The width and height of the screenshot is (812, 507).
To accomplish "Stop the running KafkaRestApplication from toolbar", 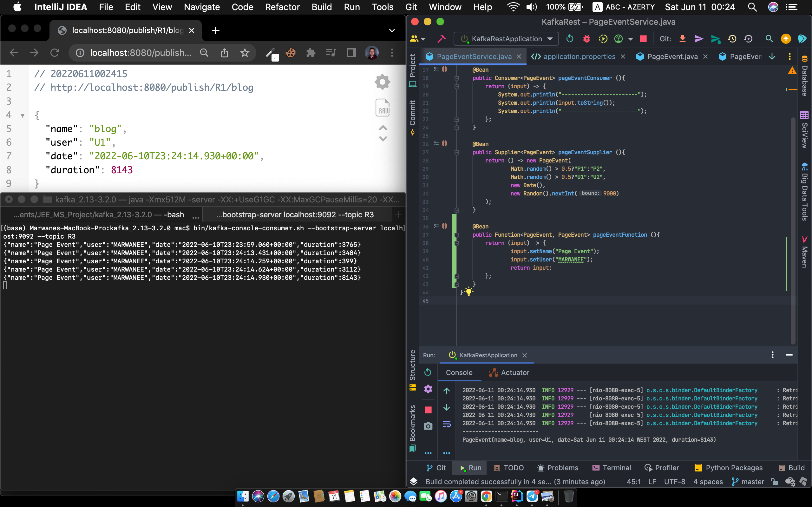I will (x=643, y=39).
